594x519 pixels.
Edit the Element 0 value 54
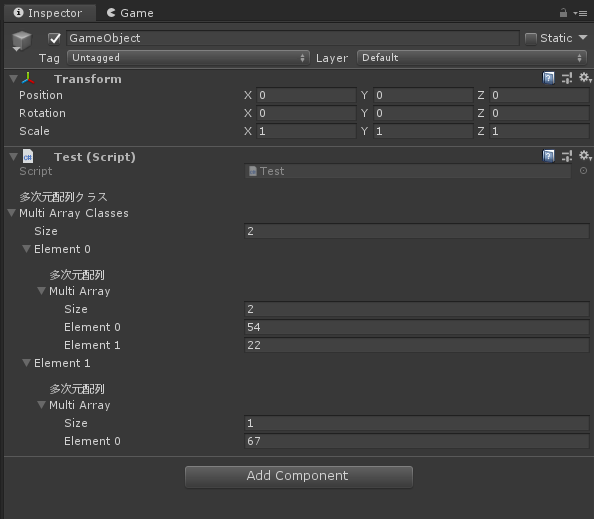click(x=417, y=327)
